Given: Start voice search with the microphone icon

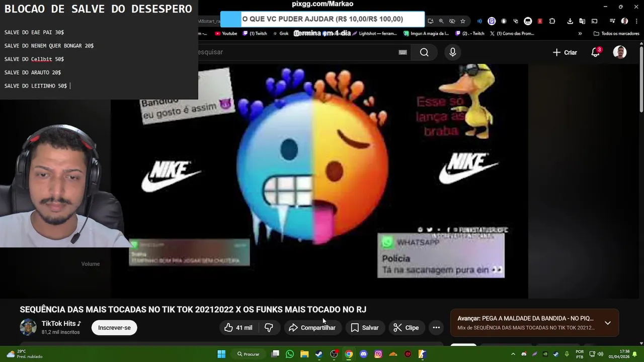Looking at the screenshot, I should coord(453,52).
